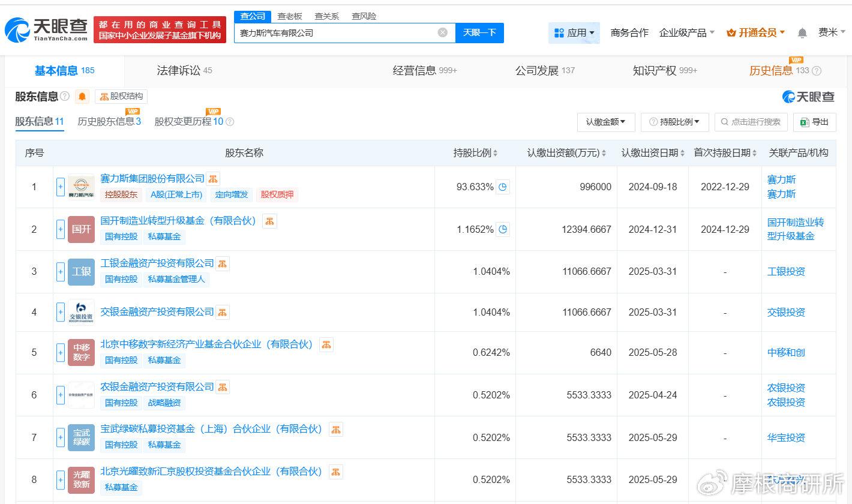The image size is (852, 504).
Task: Click help icon next to 股权变更历程
Action: (x=229, y=122)
